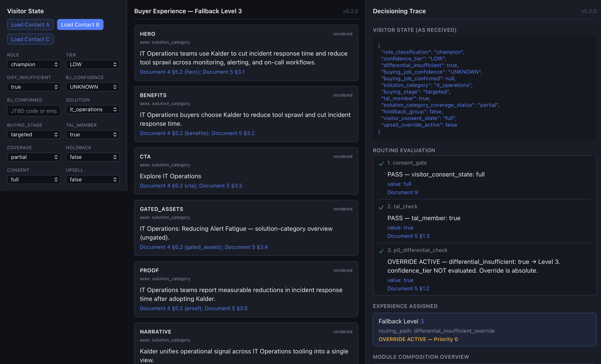Click 'Explore IT Operations' CTA text
Image resolution: width=601 pixels, height=364 pixels.
tap(171, 176)
